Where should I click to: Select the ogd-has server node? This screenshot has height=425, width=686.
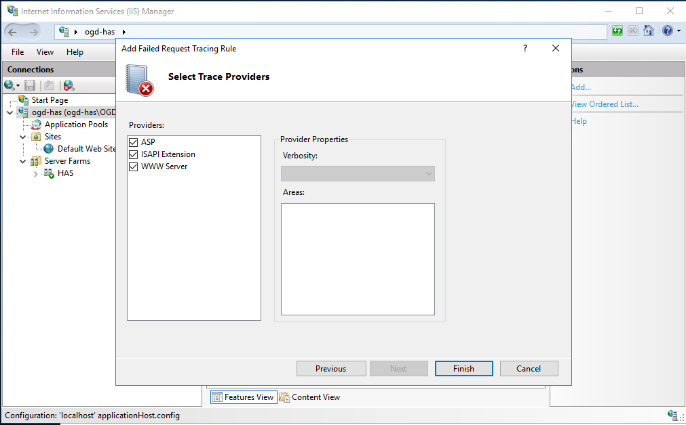[74, 112]
